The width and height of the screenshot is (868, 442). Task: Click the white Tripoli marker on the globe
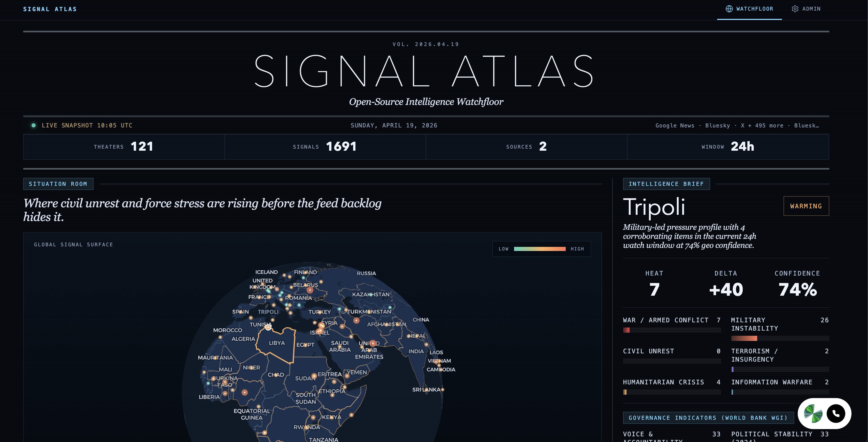pos(268,327)
